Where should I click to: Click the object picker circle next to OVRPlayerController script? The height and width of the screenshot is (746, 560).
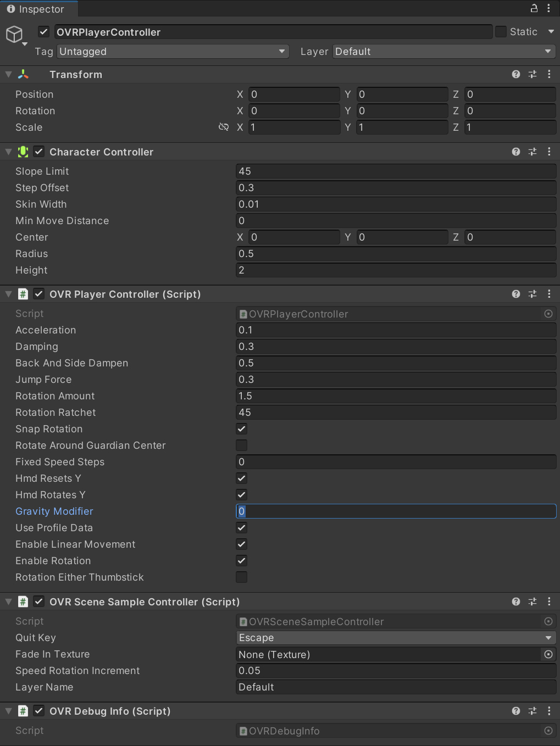pos(548,314)
